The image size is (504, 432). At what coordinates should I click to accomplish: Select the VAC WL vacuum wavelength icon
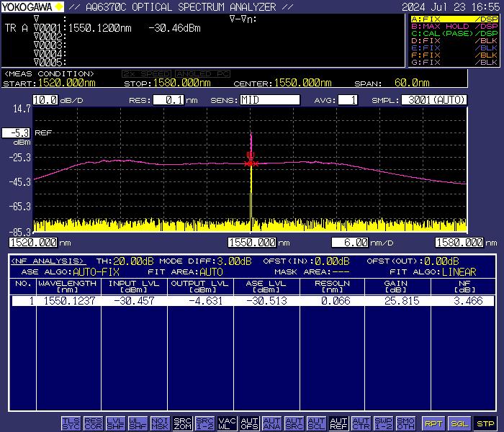coord(227,423)
